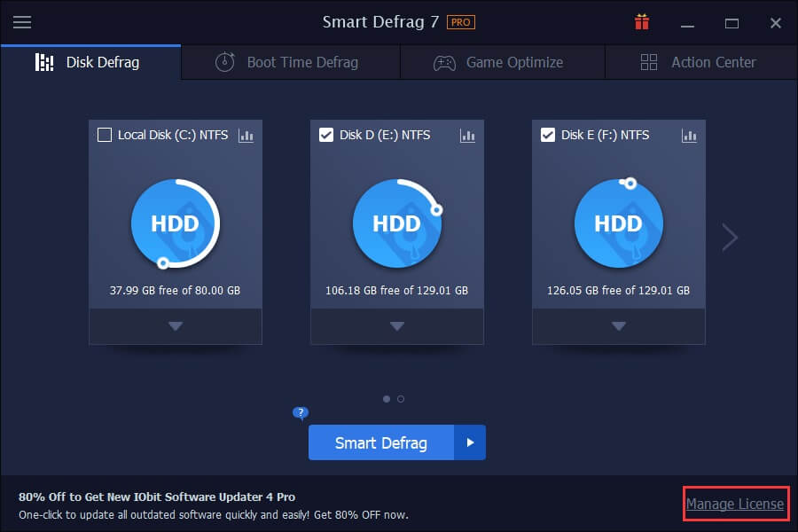Click the HDD circle of Disk E (F:)
Image resolution: width=798 pixels, height=532 pixels.
pyautogui.click(x=618, y=223)
